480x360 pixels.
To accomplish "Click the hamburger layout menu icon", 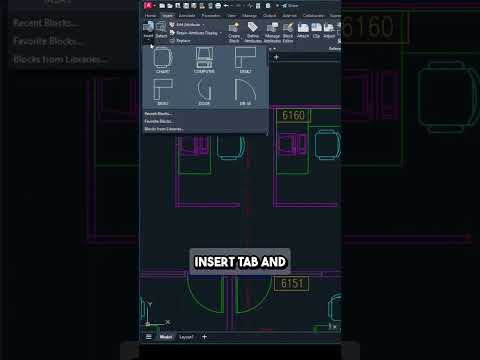I will 149,337.
